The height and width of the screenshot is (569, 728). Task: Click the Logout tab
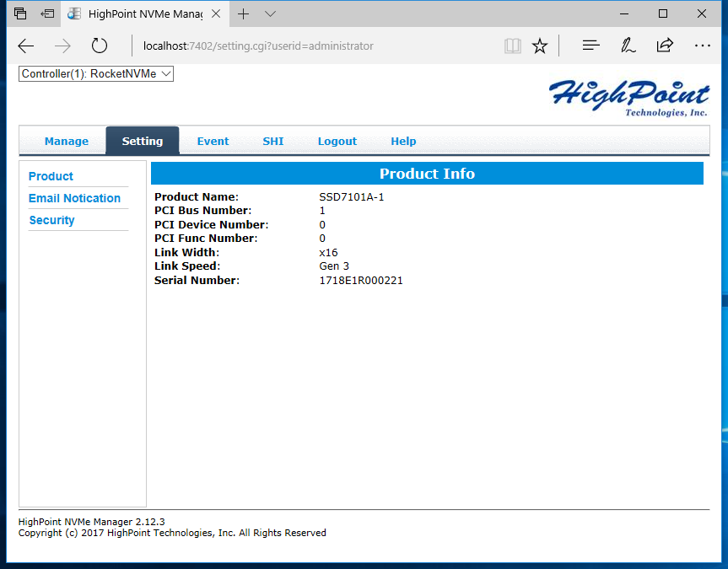[x=337, y=141]
